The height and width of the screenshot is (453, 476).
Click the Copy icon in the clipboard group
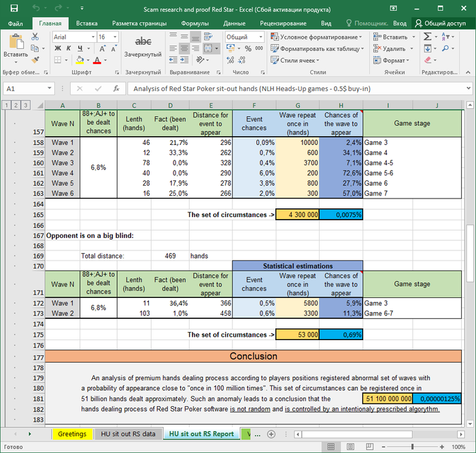pyautogui.click(x=35, y=48)
